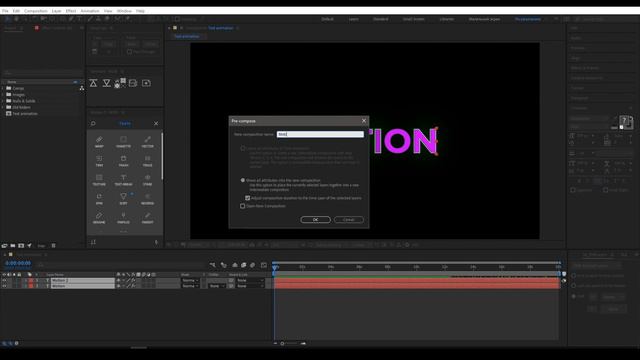
Task: Select the Stare tool icon
Action: tap(147, 180)
